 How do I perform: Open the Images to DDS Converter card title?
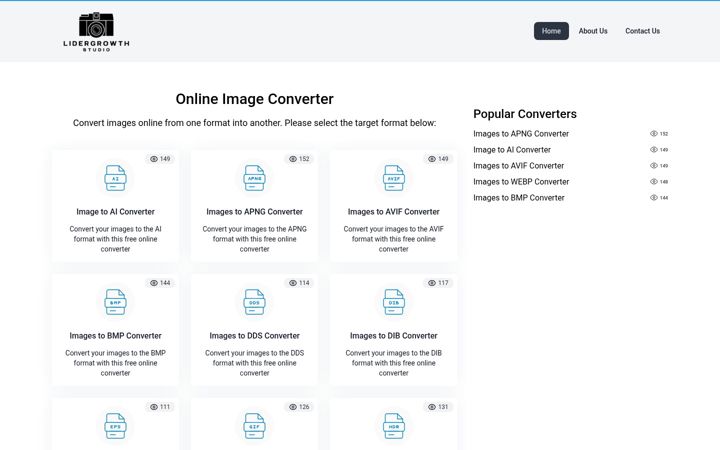pos(254,336)
